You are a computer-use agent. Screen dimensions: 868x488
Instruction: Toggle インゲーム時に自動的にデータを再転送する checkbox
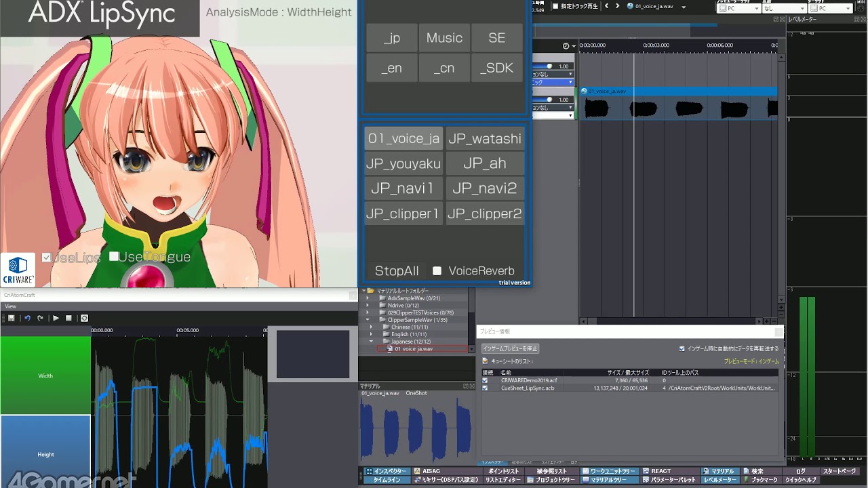682,348
